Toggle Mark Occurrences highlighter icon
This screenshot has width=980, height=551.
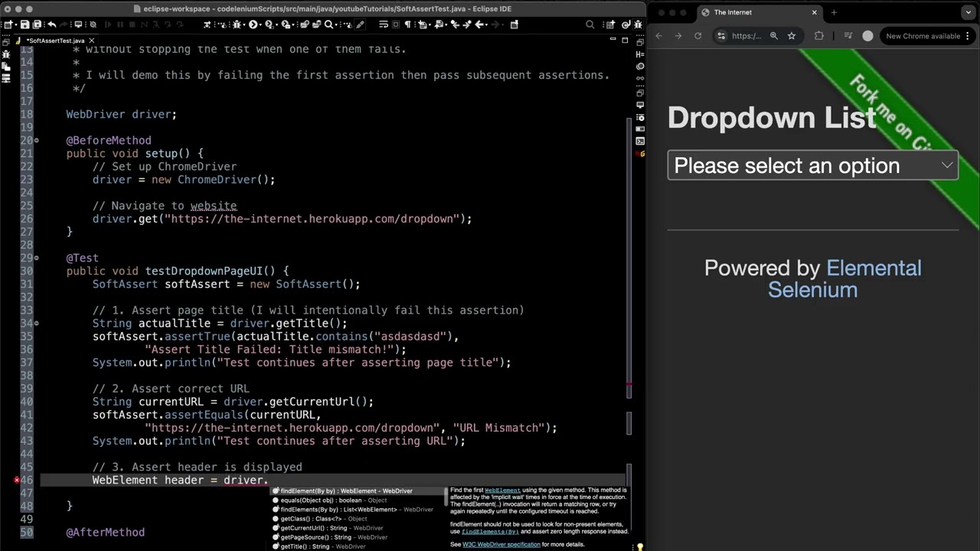pyautogui.click(x=360, y=24)
